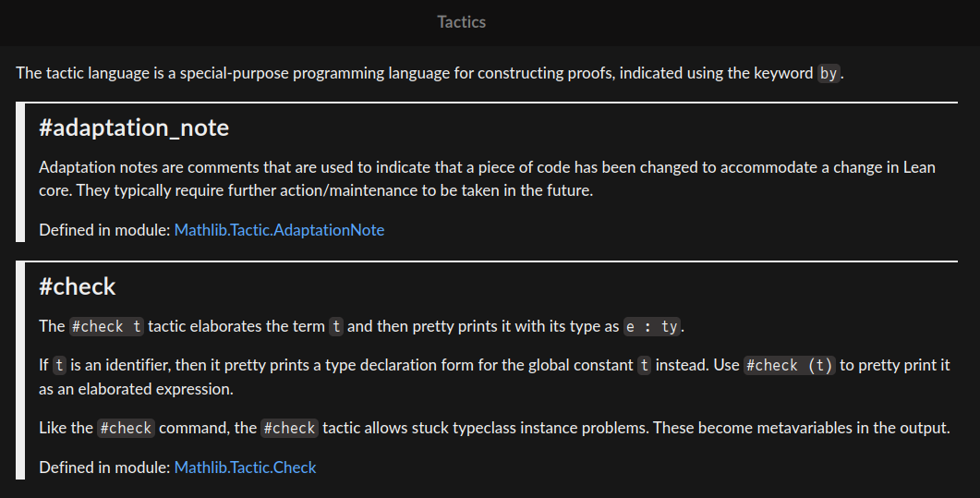This screenshot has width=980, height=498.
Task: Open the Mathlib.Tactic.Check module link
Action: point(245,468)
